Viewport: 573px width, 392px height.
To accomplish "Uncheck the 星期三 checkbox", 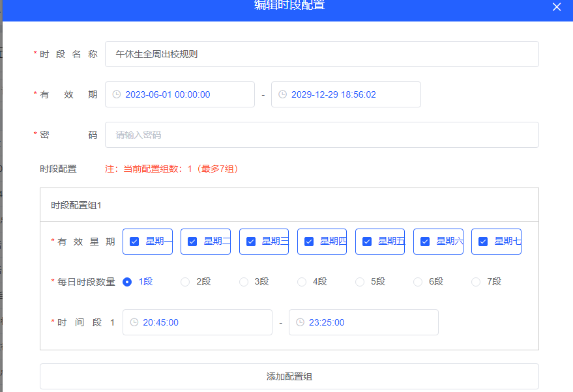I will click(x=251, y=242).
